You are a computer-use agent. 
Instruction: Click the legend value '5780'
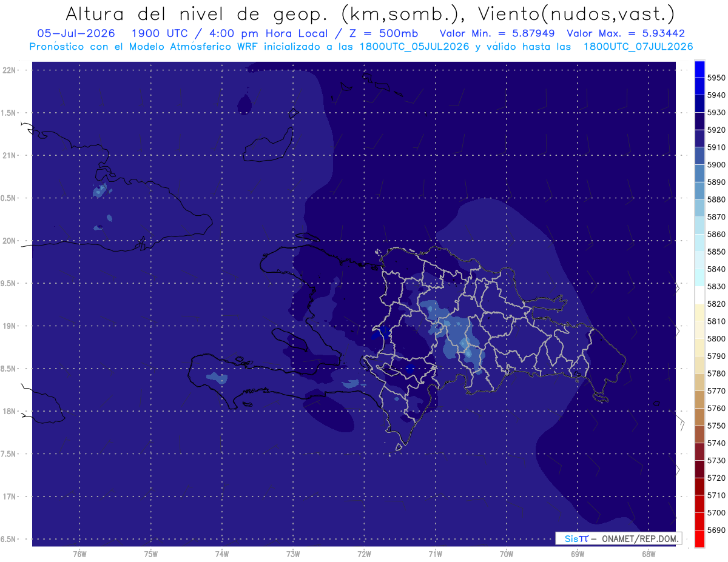point(716,373)
